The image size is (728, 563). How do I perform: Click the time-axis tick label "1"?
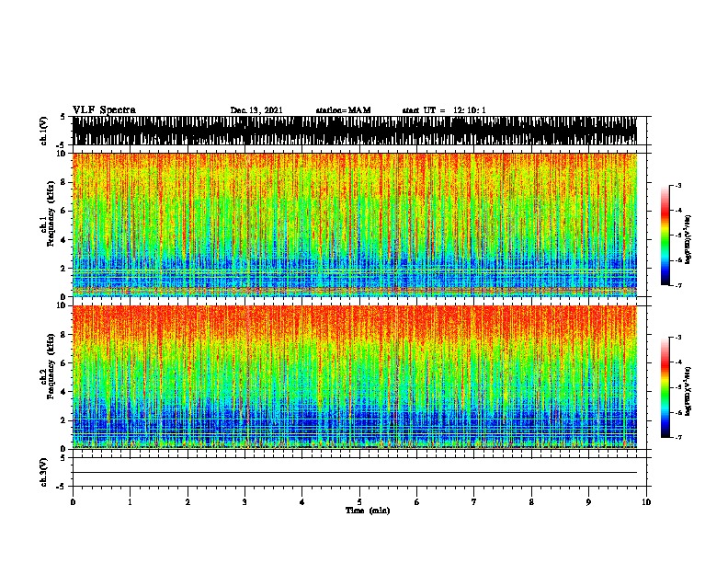tap(130, 502)
